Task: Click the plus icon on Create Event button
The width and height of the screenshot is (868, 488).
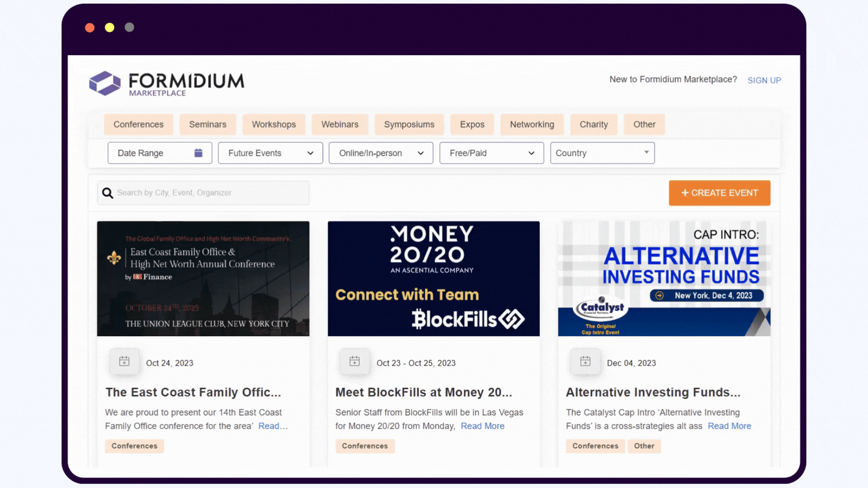Action: (685, 193)
